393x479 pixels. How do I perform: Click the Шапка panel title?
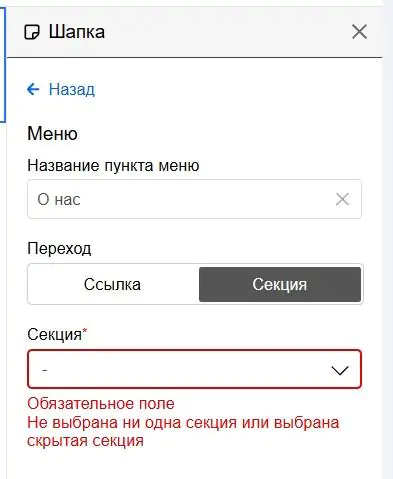click(x=77, y=32)
